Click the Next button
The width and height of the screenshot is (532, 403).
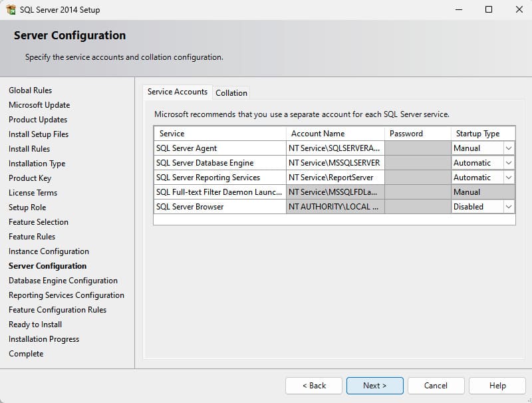[x=374, y=386]
